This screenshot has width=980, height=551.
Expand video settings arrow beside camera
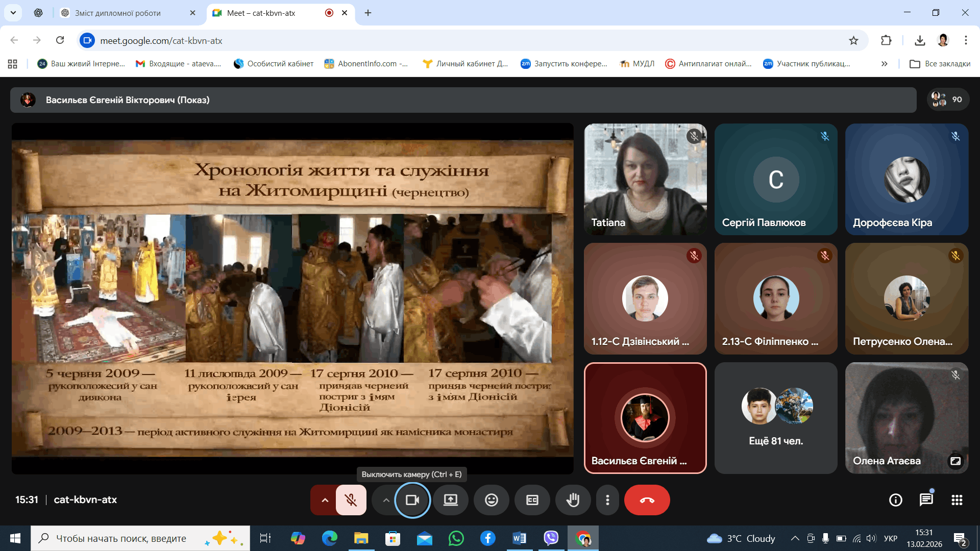click(x=386, y=500)
